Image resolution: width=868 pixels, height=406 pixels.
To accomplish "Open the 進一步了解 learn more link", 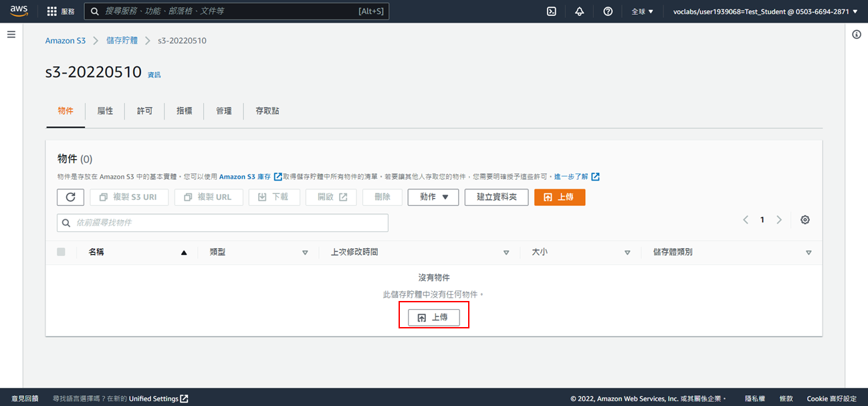I will pyautogui.click(x=576, y=177).
